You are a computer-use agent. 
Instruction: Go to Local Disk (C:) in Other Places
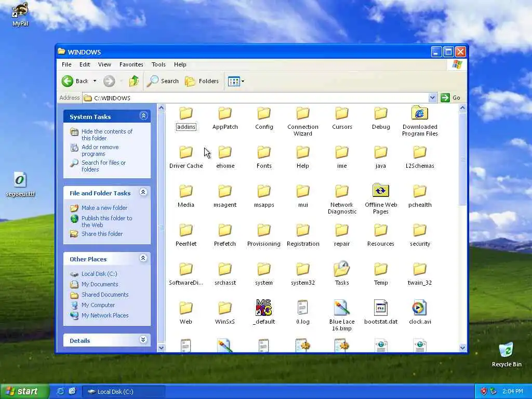tap(99, 274)
